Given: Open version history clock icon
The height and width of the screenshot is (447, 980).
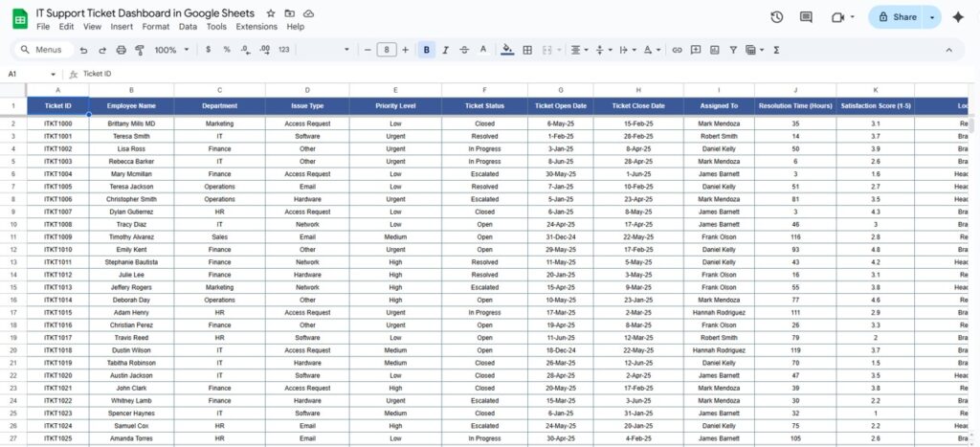Looking at the screenshot, I should coord(777,17).
